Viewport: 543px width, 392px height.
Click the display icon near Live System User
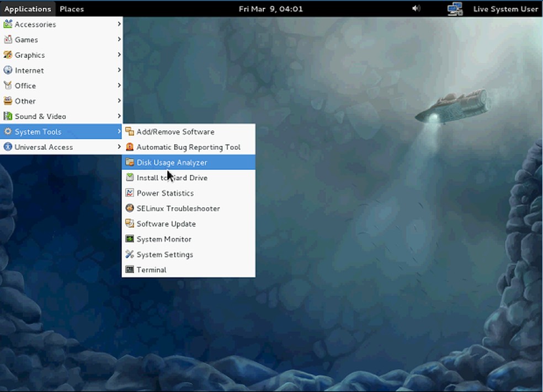click(x=454, y=8)
